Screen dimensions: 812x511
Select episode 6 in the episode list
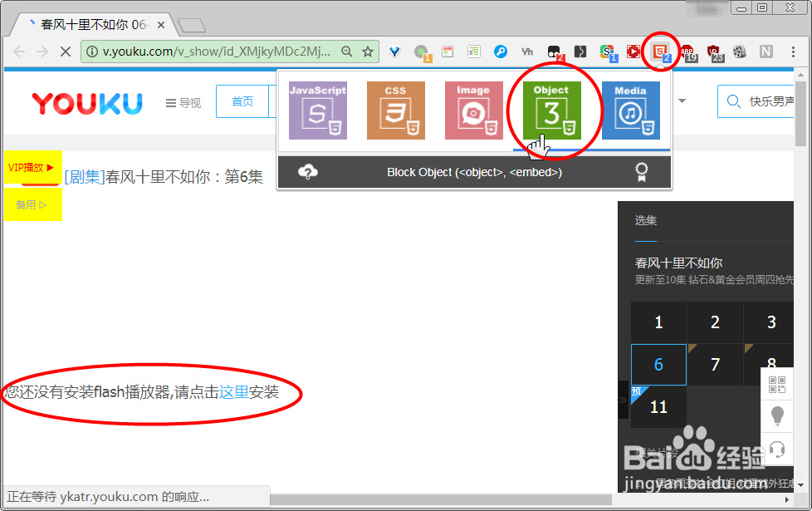(658, 364)
